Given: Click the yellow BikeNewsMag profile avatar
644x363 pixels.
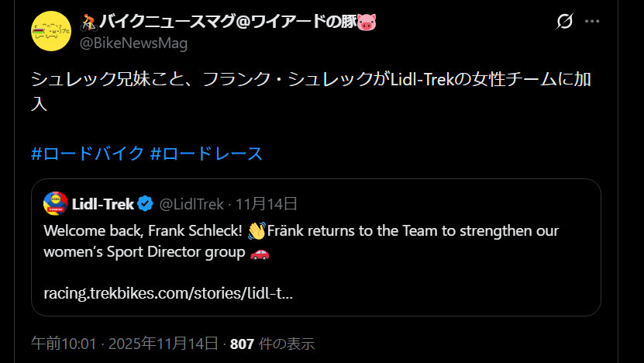Looking at the screenshot, I should coord(52,31).
